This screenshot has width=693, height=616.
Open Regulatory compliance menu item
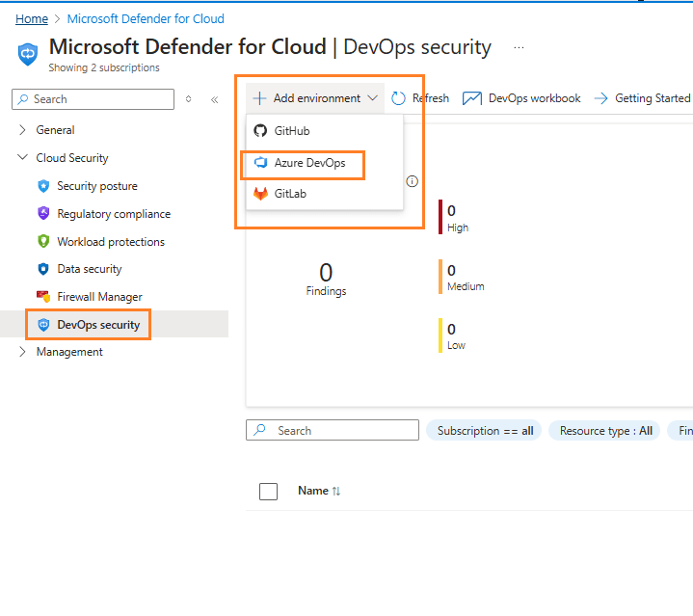point(113,214)
